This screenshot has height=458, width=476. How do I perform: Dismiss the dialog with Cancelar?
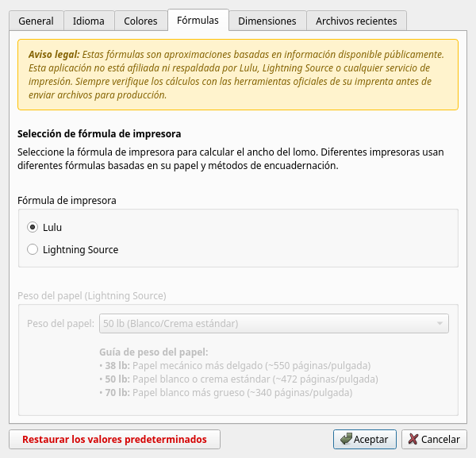coord(434,439)
